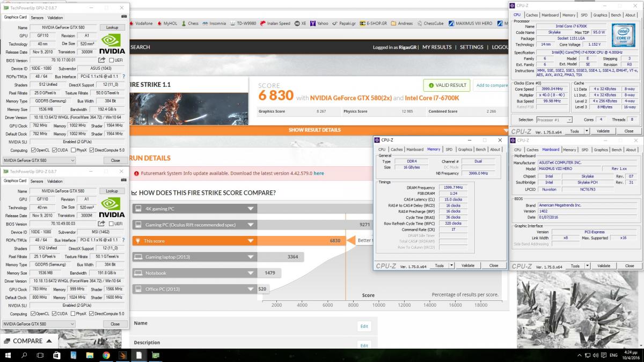
Task: Toggle OpenCL checkbox in top GPU-Z window
Action: click(x=33, y=150)
